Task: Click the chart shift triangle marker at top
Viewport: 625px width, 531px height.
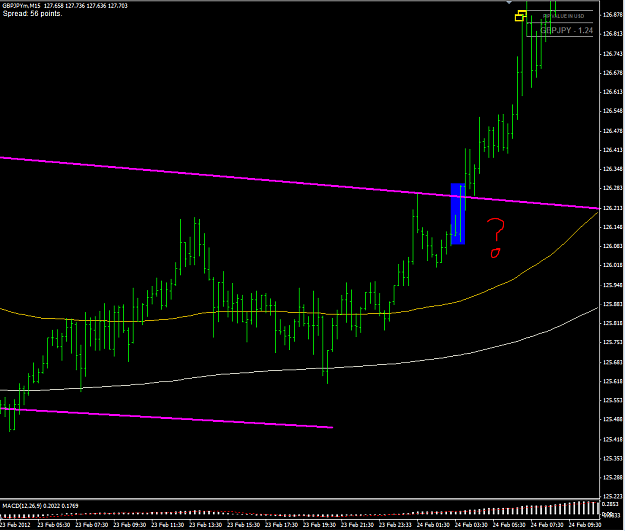Action: point(509,2)
